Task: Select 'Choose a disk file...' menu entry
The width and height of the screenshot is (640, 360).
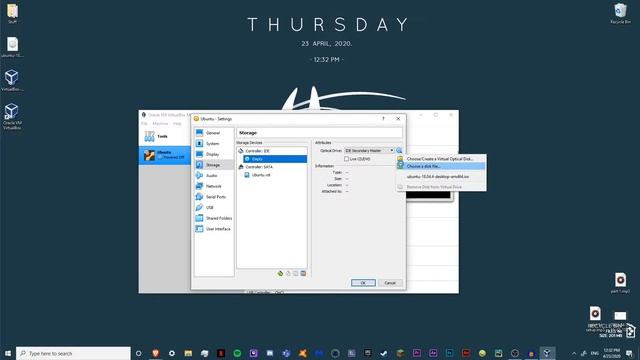Action: point(441,166)
